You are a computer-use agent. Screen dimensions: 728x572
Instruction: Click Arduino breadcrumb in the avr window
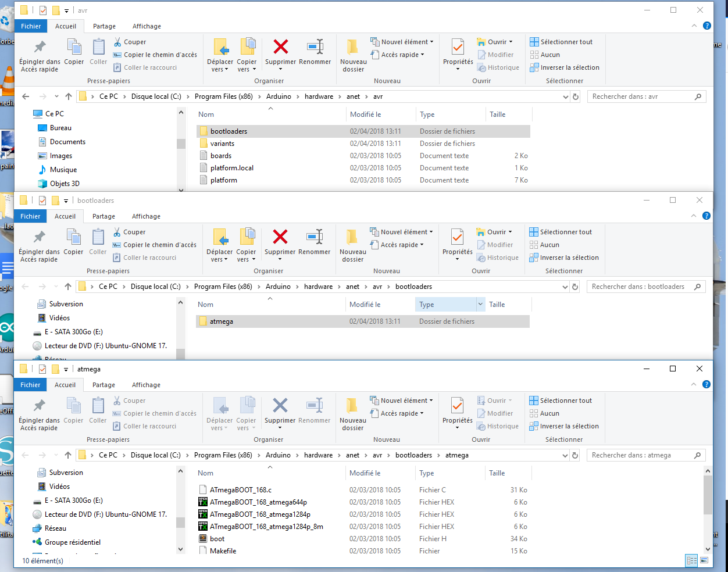[x=279, y=96]
